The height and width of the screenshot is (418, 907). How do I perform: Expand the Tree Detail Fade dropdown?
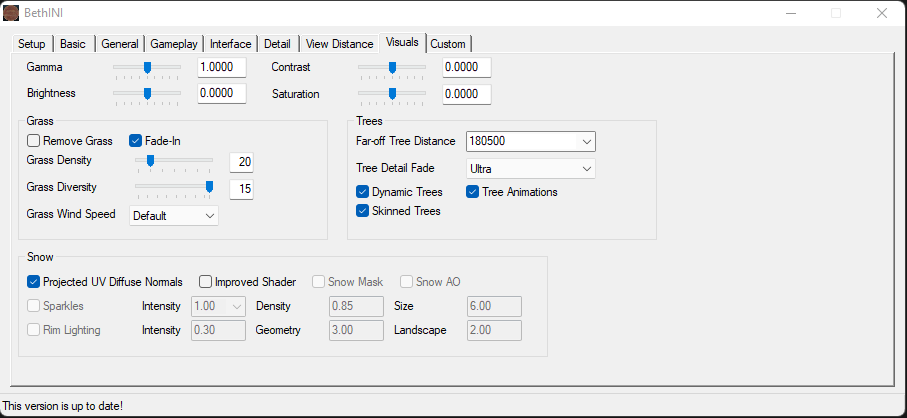[530, 169]
